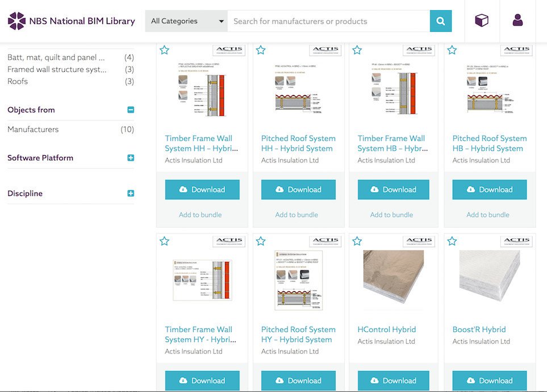Favorite Timber Frame Wall System HH with star

point(164,50)
